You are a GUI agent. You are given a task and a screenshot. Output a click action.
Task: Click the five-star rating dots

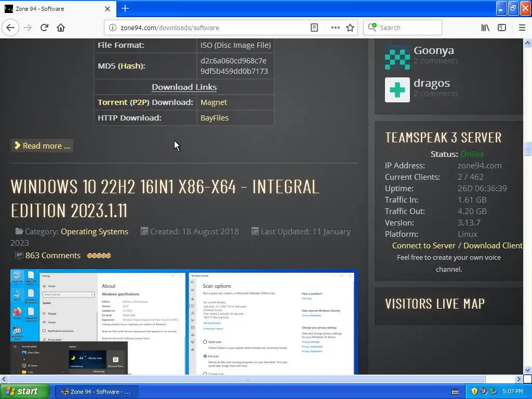(x=99, y=256)
